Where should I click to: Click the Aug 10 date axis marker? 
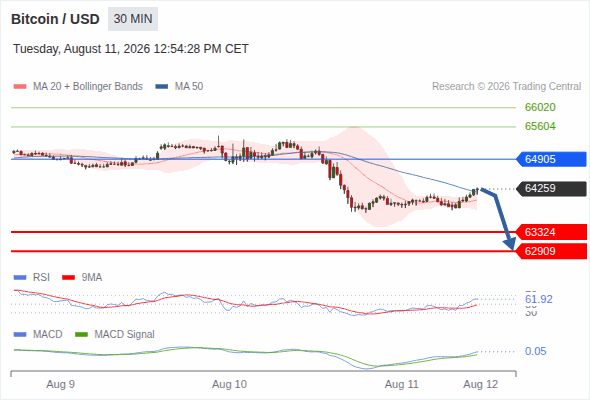[x=229, y=385]
